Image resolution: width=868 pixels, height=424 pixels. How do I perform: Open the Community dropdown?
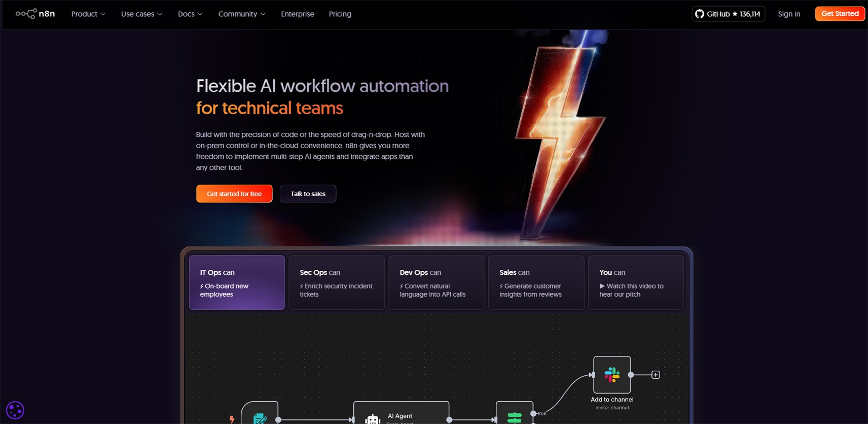click(242, 14)
